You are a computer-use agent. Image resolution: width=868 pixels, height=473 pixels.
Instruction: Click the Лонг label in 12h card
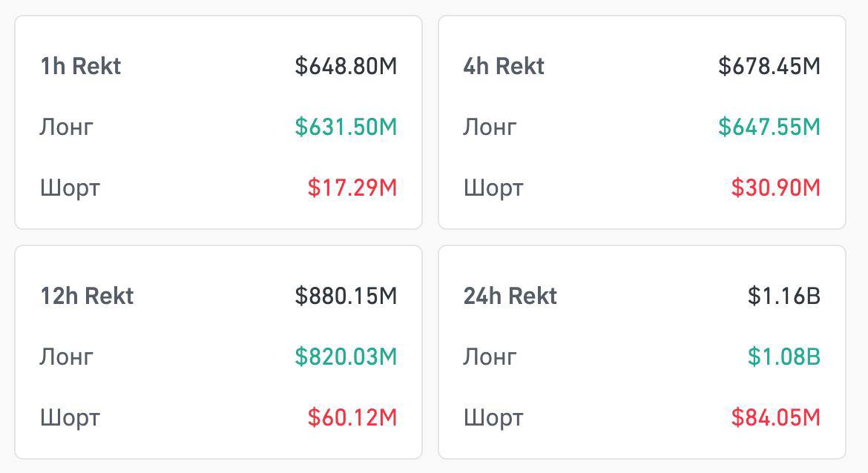click(65, 357)
